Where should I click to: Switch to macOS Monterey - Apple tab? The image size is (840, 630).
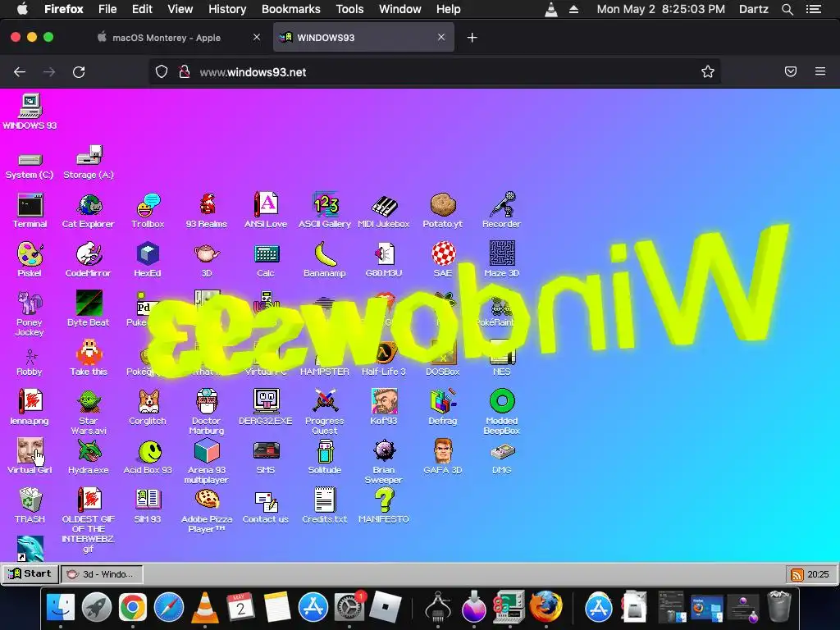tap(166, 38)
